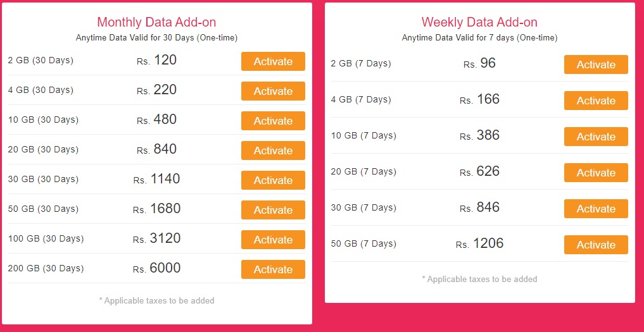644x332 pixels.
Task: Activate the Rs. 1680 50 GB plan
Action: point(273,210)
